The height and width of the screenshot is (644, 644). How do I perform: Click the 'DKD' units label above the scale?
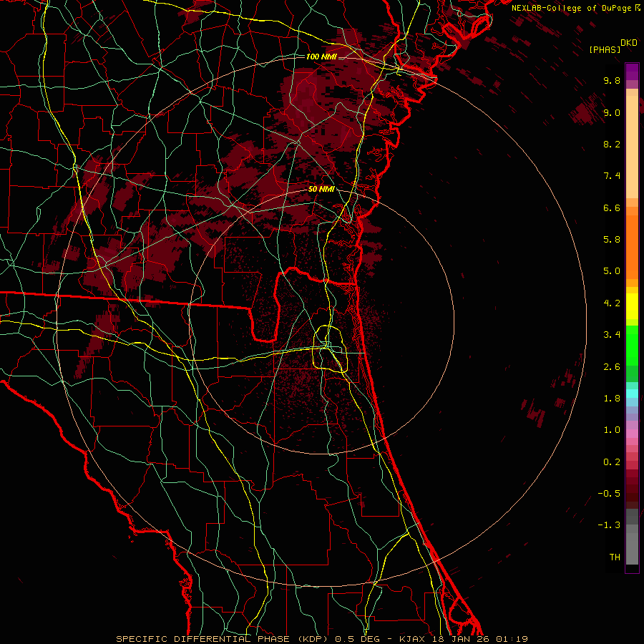point(629,43)
